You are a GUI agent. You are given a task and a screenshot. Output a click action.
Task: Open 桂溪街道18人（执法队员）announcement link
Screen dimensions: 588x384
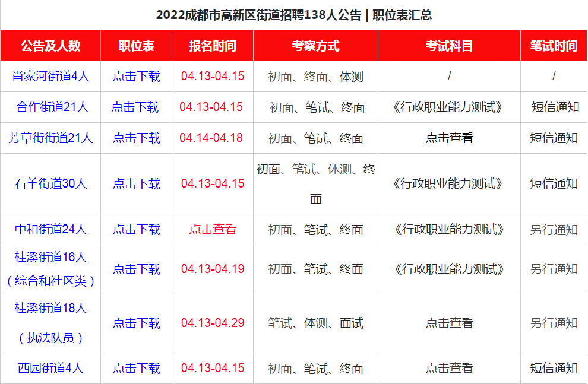pyautogui.click(x=50, y=323)
